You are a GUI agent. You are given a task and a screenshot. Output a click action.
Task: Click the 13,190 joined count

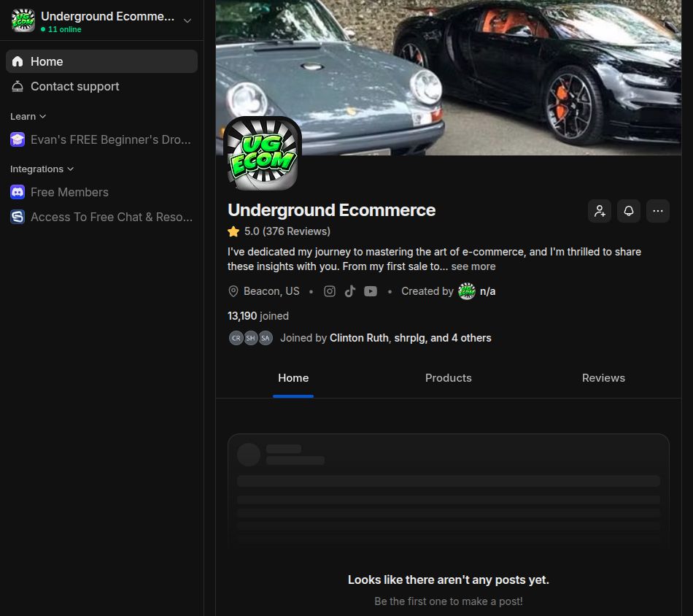(258, 316)
